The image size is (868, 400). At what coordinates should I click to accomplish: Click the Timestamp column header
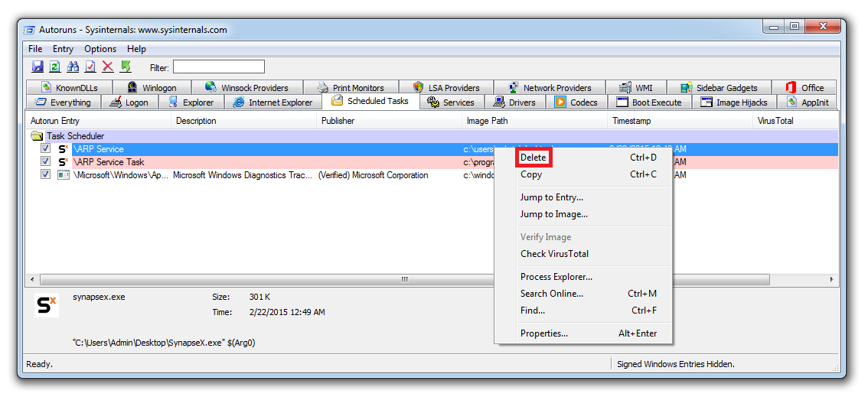[681, 121]
